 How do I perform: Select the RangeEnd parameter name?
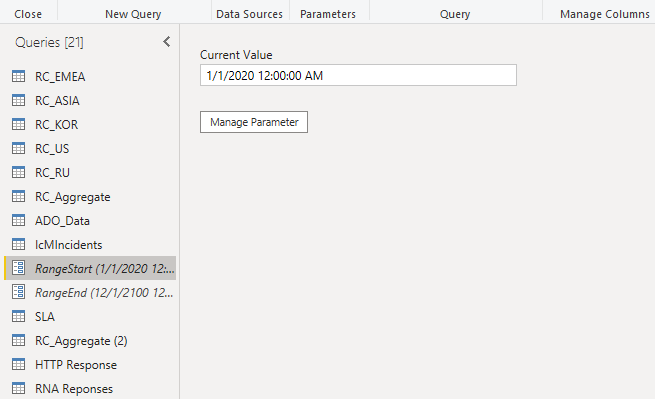(x=104, y=293)
